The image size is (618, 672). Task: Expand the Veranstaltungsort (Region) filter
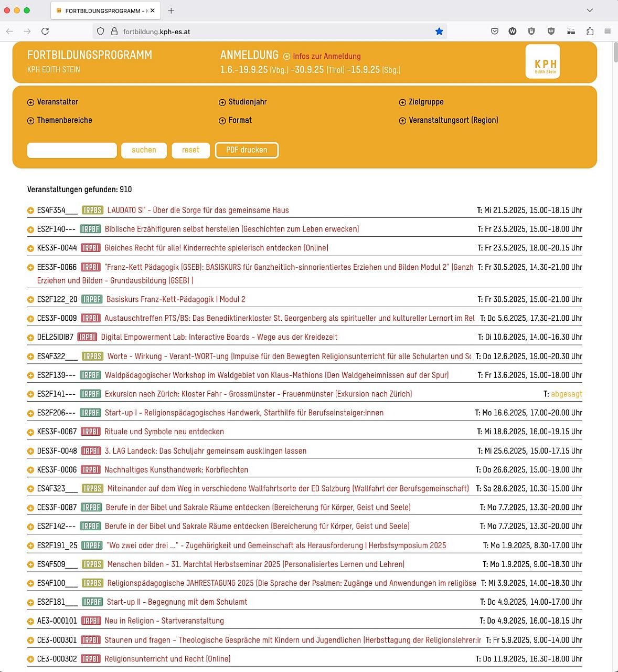[x=449, y=120]
